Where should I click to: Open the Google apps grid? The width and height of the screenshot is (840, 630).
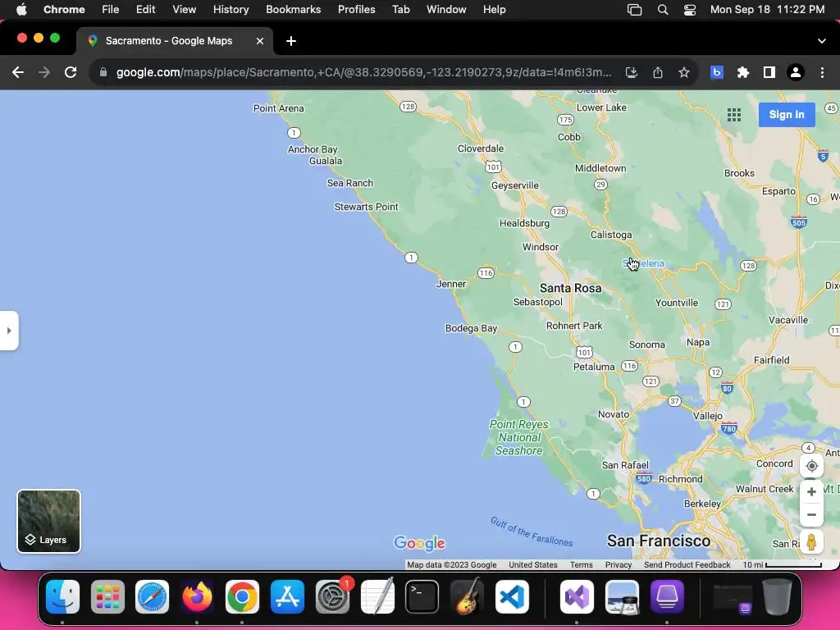coord(734,115)
